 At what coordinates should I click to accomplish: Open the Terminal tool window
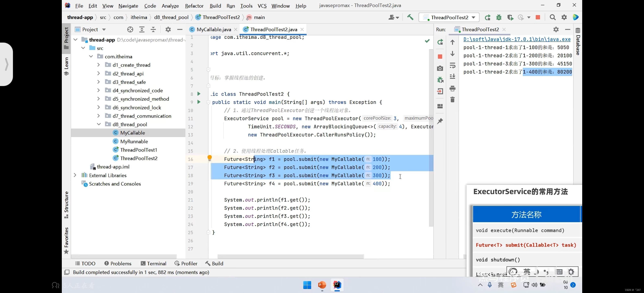tap(153, 263)
